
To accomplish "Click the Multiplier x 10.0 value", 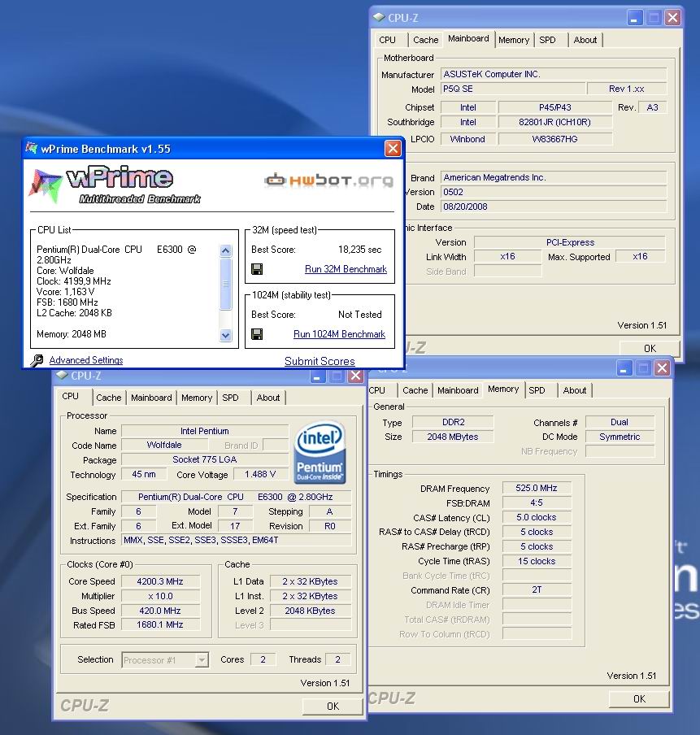I will click(x=160, y=596).
